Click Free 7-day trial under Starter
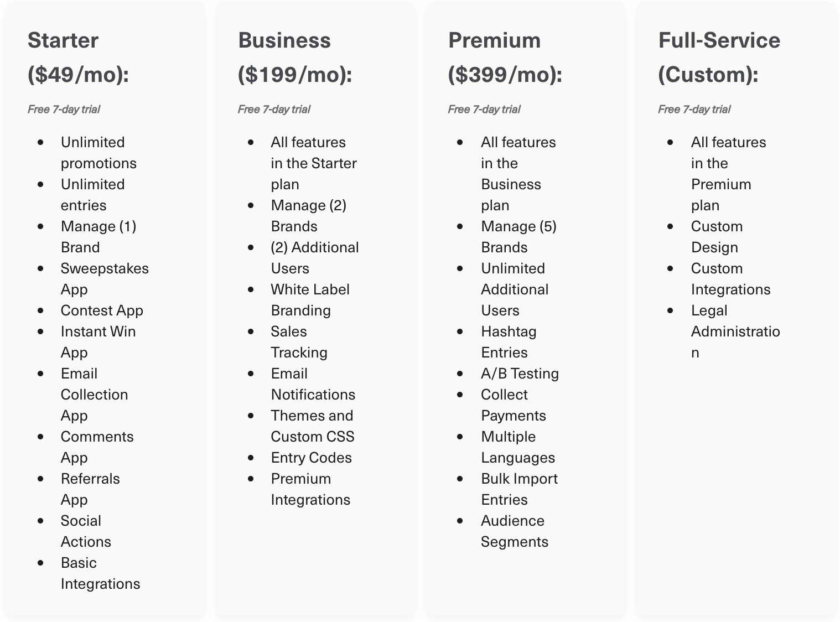This screenshot has width=840, height=622. pyautogui.click(x=64, y=109)
